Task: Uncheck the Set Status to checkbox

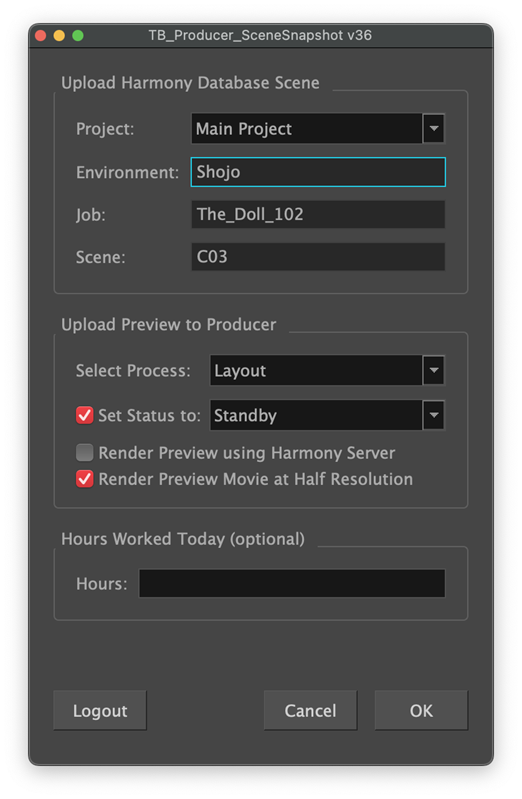Action: (85, 415)
